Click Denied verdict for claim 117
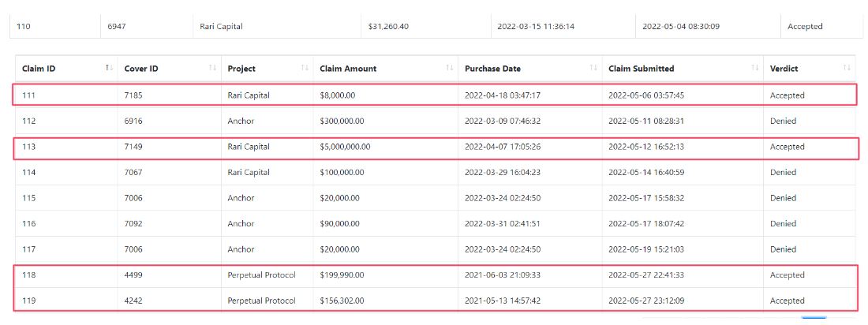 [784, 249]
